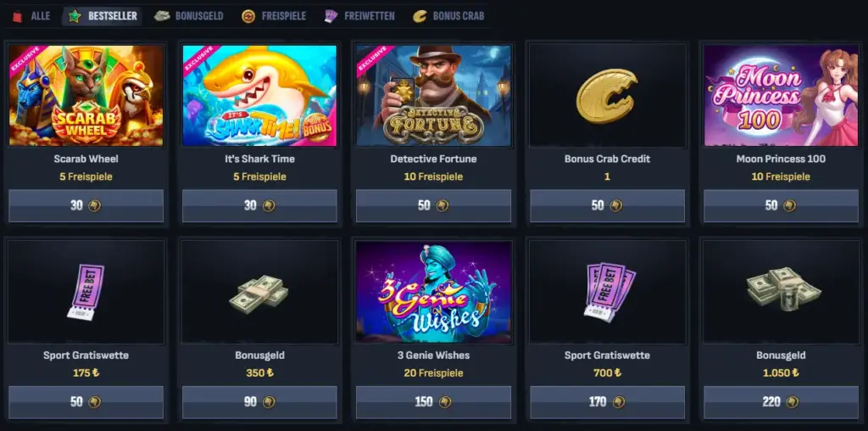This screenshot has width=868, height=431.
Task: Click the orange Freispiele coin icon
Action: 248,17
